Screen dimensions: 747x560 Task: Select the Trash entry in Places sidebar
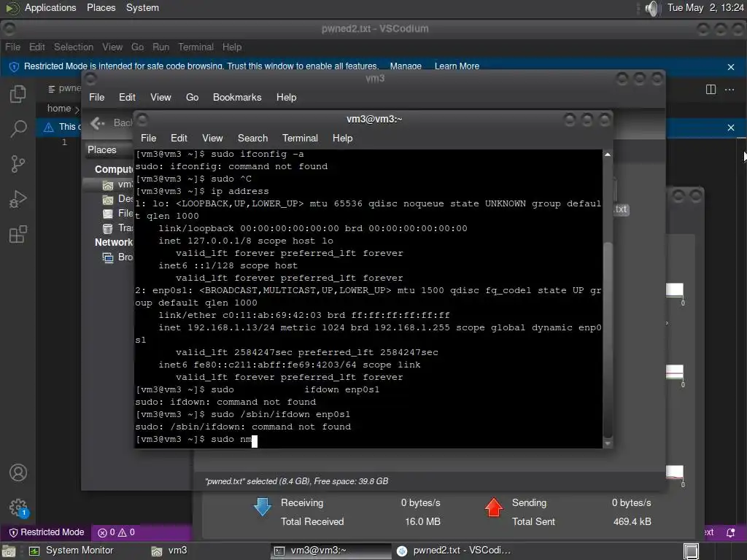coord(117,228)
